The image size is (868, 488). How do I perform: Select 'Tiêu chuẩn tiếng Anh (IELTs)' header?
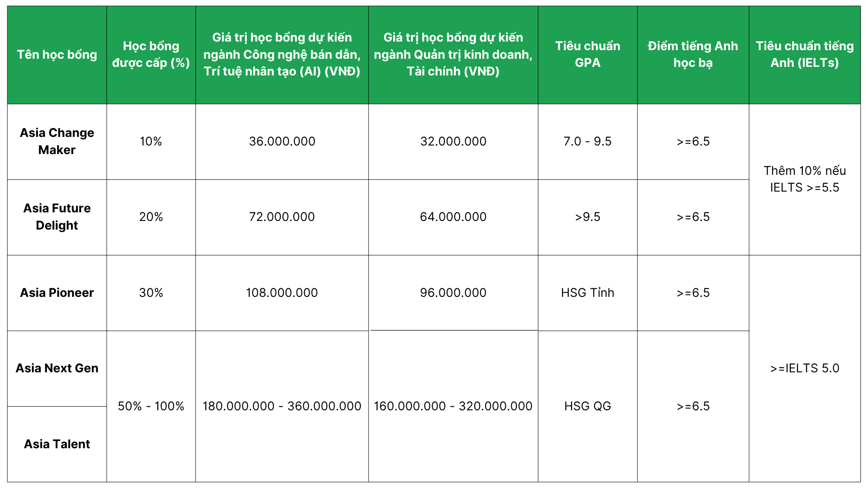click(x=805, y=55)
